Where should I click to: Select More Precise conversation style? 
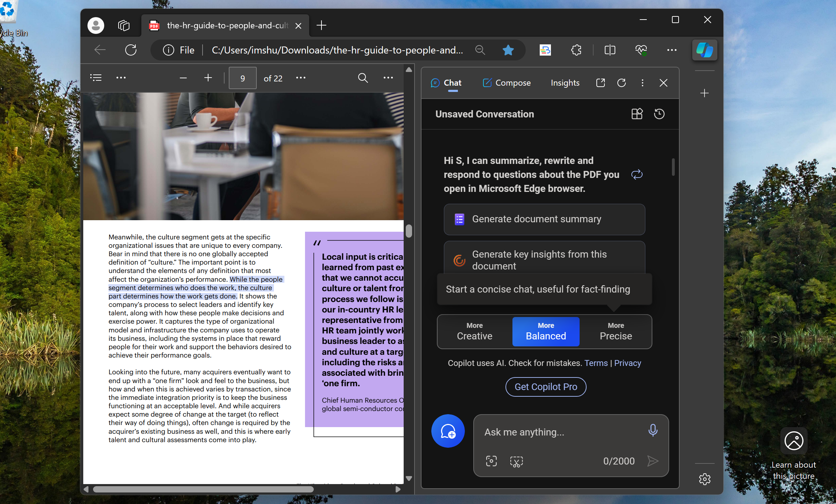(x=616, y=331)
